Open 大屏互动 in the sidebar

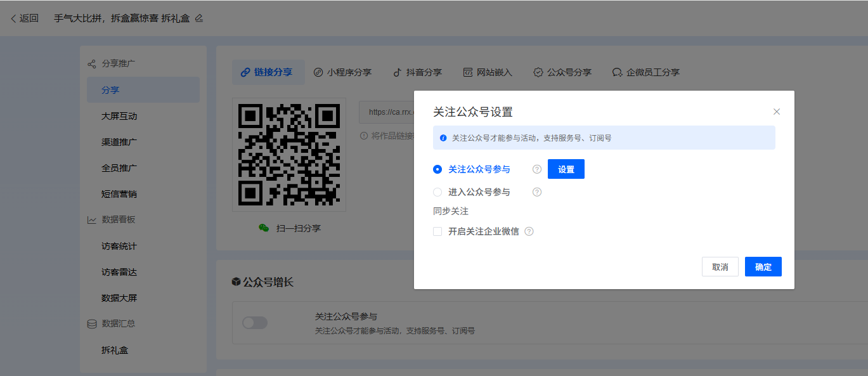119,116
